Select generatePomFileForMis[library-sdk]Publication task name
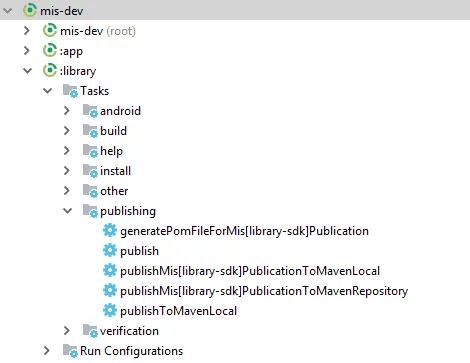 coord(244,231)
